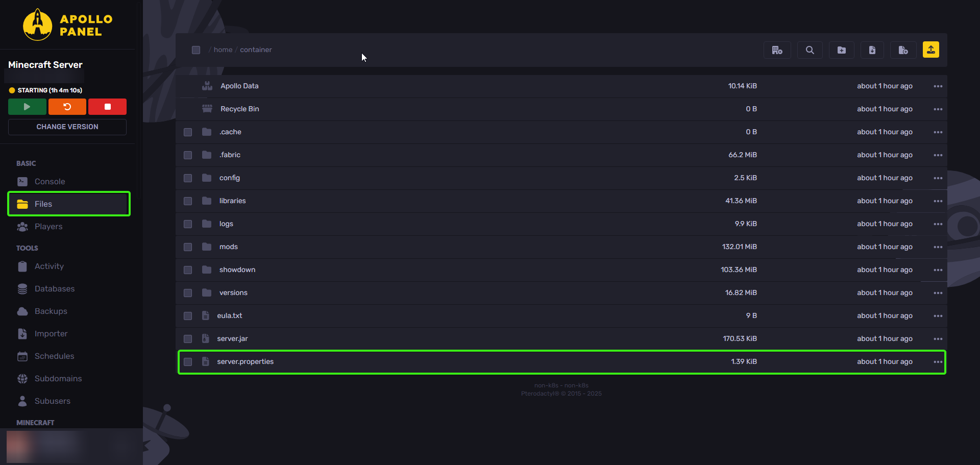Click the file download arrow icon
The image size is (980, 465).
click(872, 50)
